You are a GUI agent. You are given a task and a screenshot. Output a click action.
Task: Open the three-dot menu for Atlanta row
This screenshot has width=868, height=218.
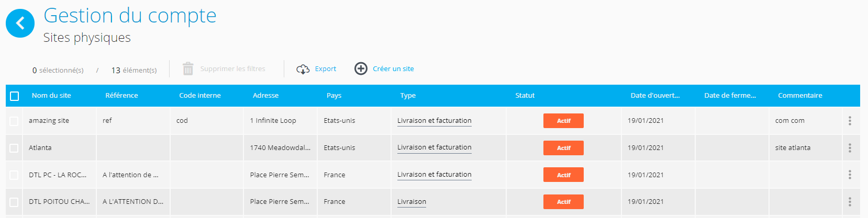coord(850,148)
